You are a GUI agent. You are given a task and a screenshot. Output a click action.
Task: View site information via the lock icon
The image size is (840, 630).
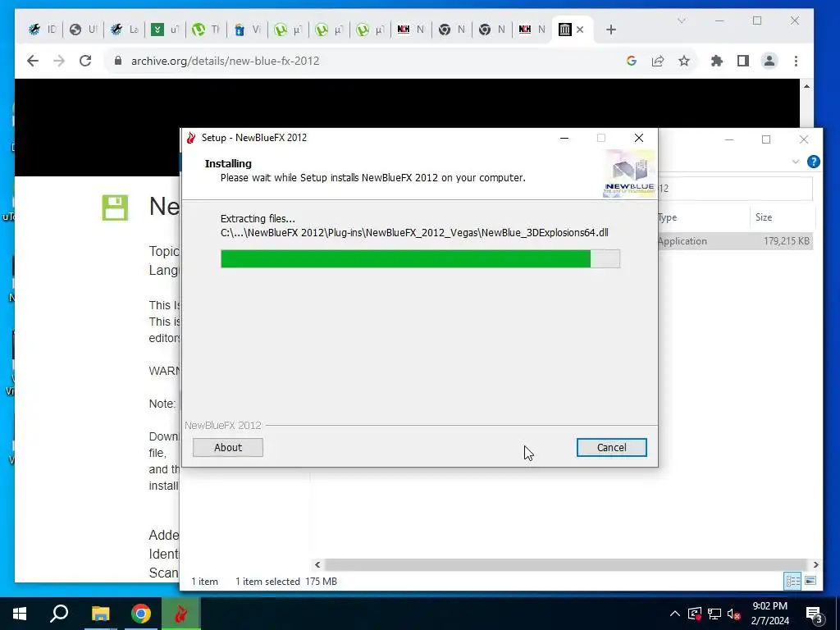(118, 61)
